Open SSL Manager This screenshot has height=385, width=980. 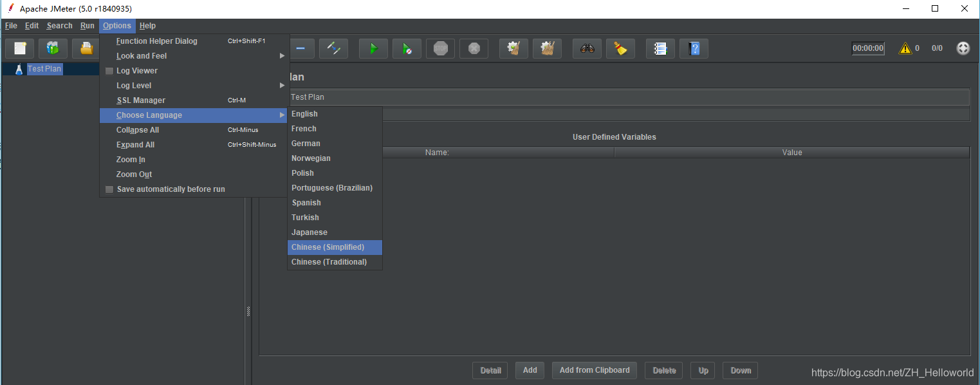[x=194, y=100]
